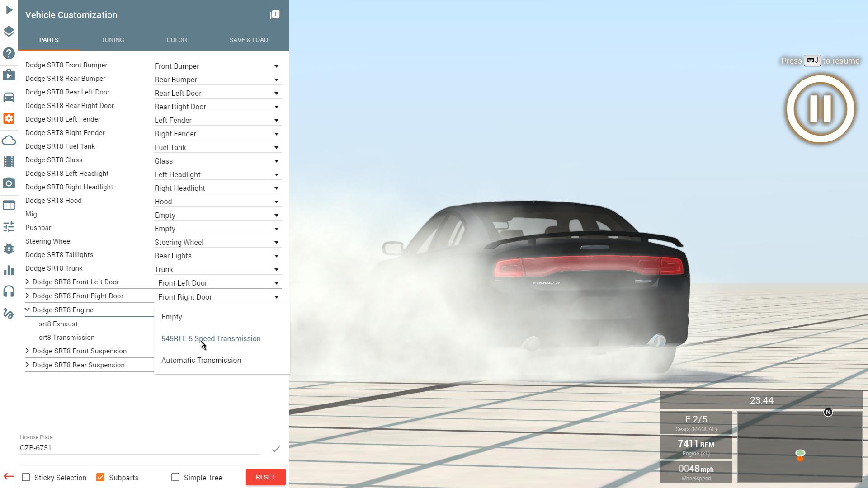Screen dimensions: 868x488
Task: Click the minimap panel
Action: [x=800, y=446]
